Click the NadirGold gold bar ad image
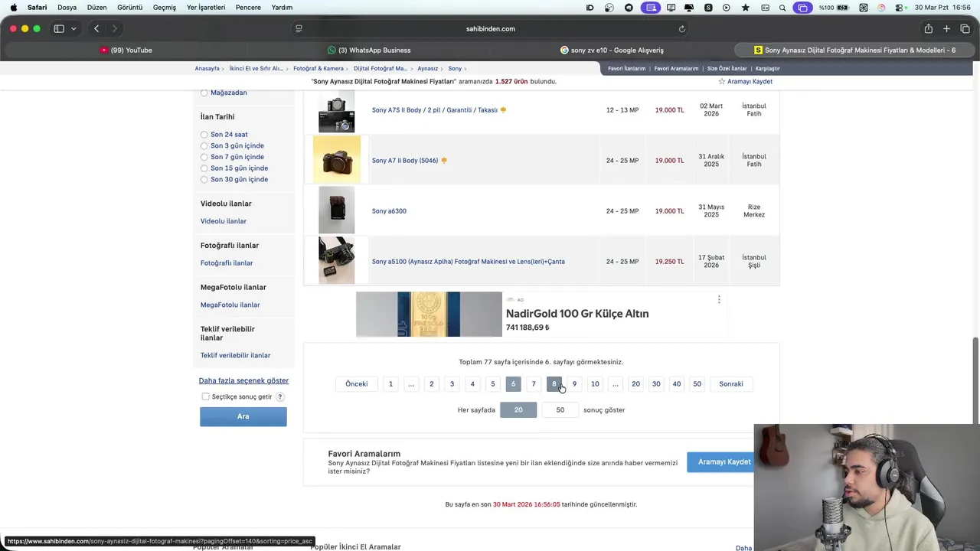Viewport: 980px width, 551px height. (429, 315)
